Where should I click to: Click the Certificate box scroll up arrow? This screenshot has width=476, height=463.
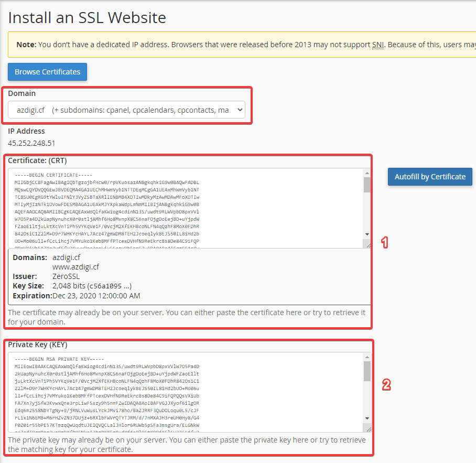pyautogui.click(x=367, y=173)
